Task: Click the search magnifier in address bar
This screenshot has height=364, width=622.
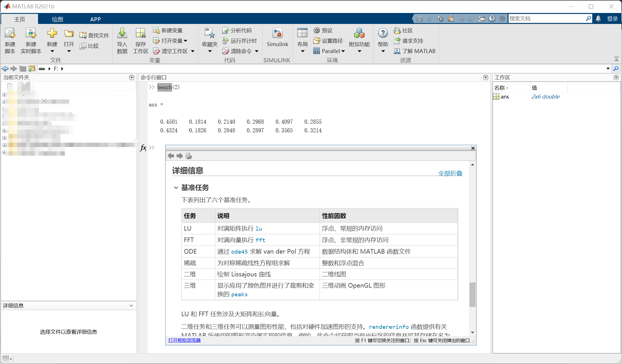Action: [616, 69]
